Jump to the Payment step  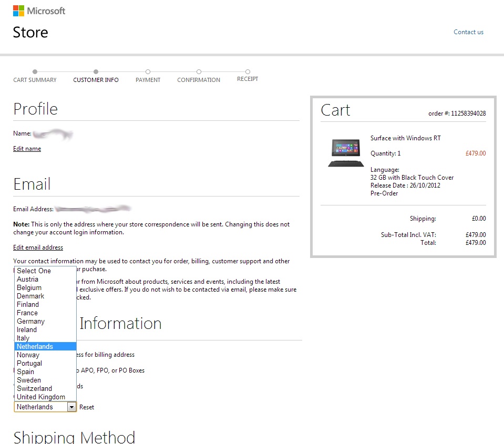148,80
